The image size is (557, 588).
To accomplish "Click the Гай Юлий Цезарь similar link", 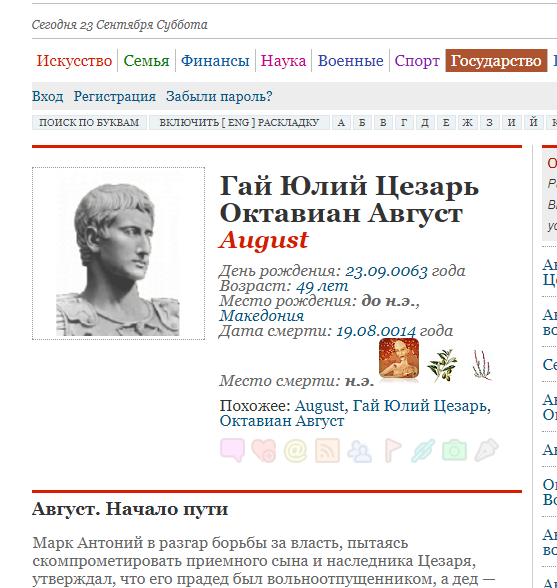I will [420, 406].
